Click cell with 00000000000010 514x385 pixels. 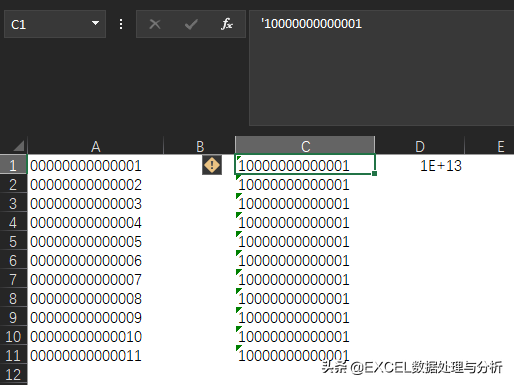(96, 336)
